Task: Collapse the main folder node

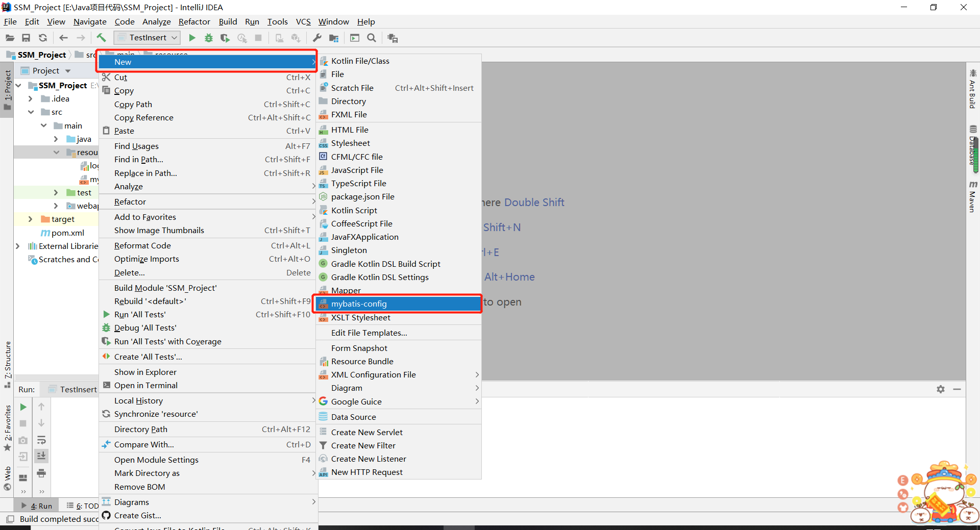Action: (44, 125)
